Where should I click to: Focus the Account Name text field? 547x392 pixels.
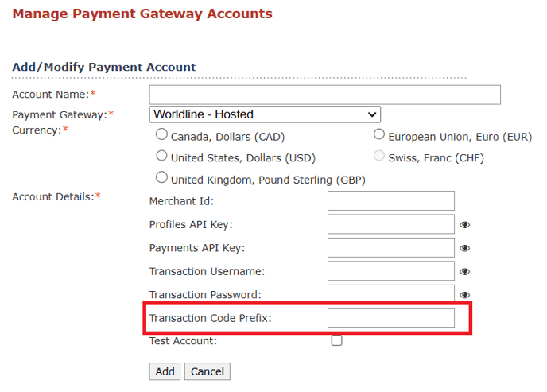(324, 95)
